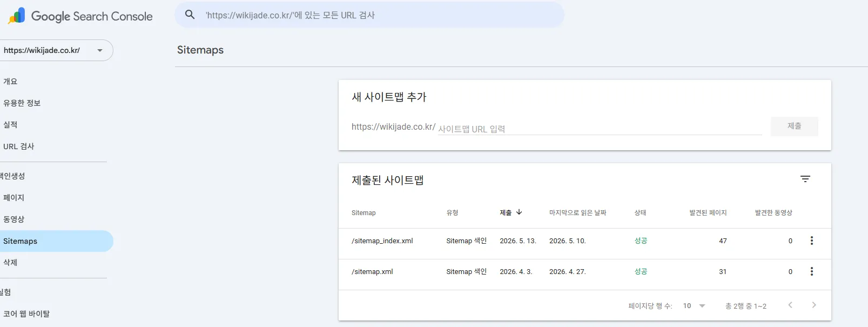Click the 발견한 동영상 column header
This screenshot has width=868, height=327.
[773, 213]
